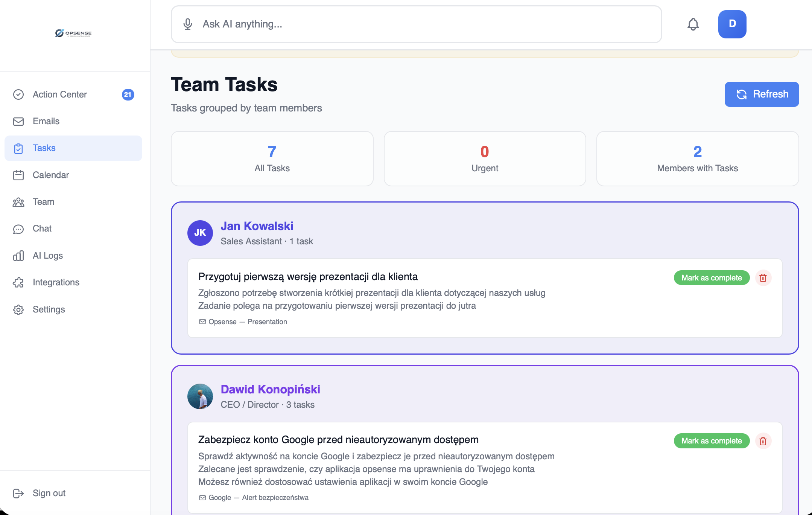Click Sign out
This screenshot has width=812, height=515.
(x=49, y=493)
